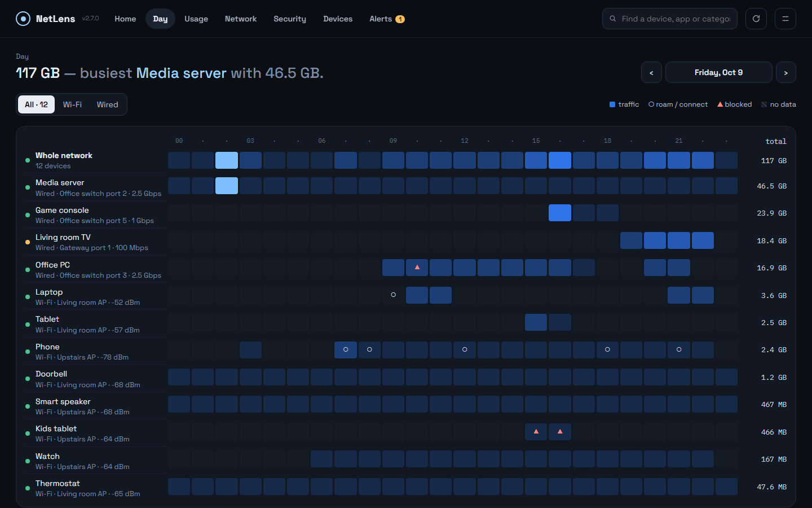This screenshot has width=812, height=508.
Task: Click Whole network bright cell at hour 16
Action: click(x=560, y=160)
